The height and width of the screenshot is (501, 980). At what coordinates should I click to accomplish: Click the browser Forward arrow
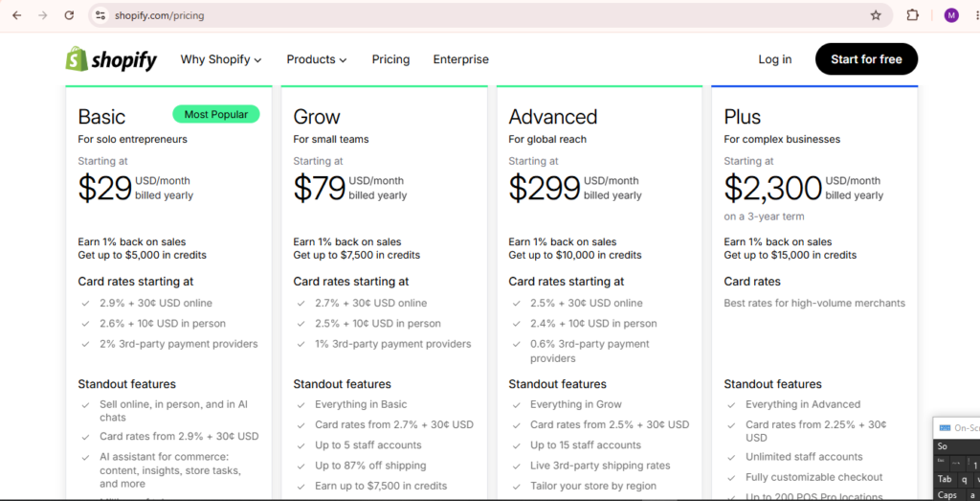coord(42,15)
